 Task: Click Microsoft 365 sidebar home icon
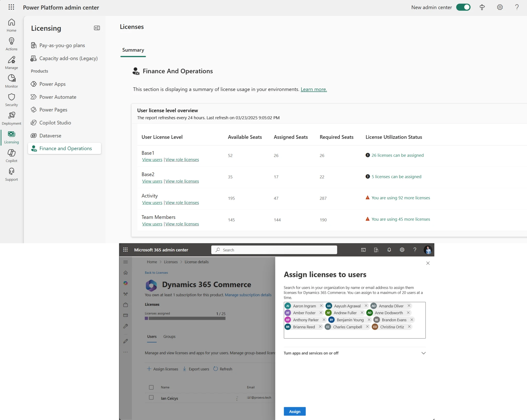point(126,273)
